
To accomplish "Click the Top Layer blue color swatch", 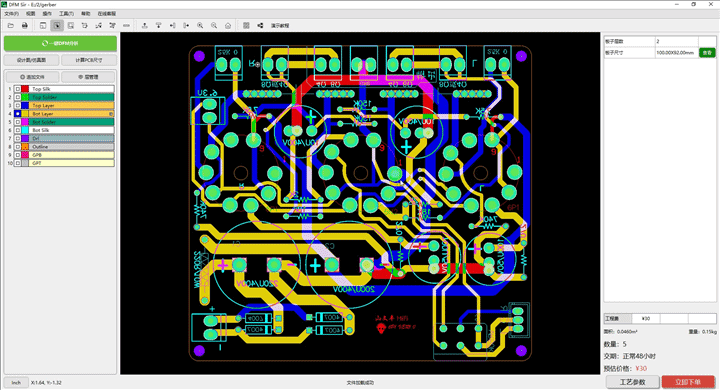I will pyautogui.click(x=25, y=106).
